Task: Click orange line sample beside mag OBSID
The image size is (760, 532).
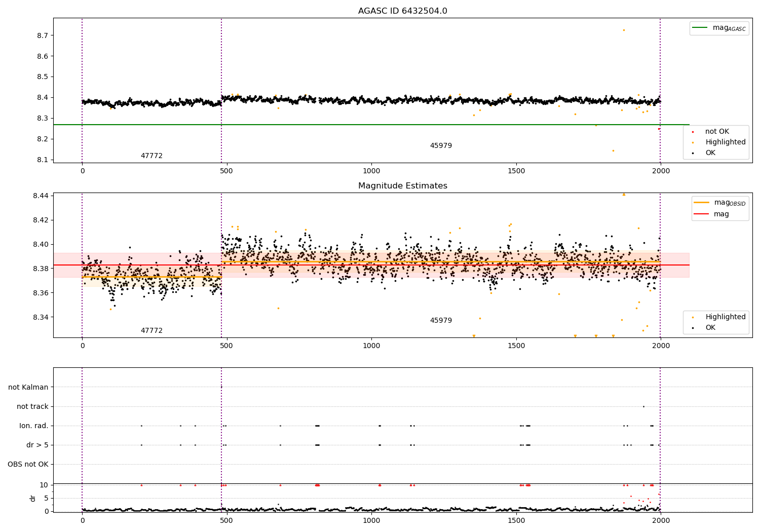Action: tap(702, 203)
